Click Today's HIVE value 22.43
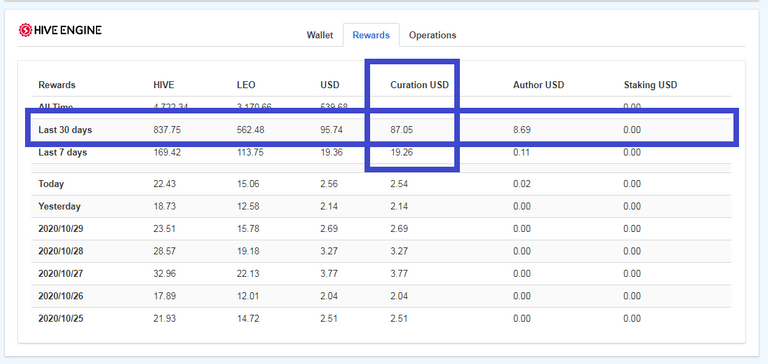The width and height of the screenshot is (768, 364). pyautogui.click(x=164, y=184)
